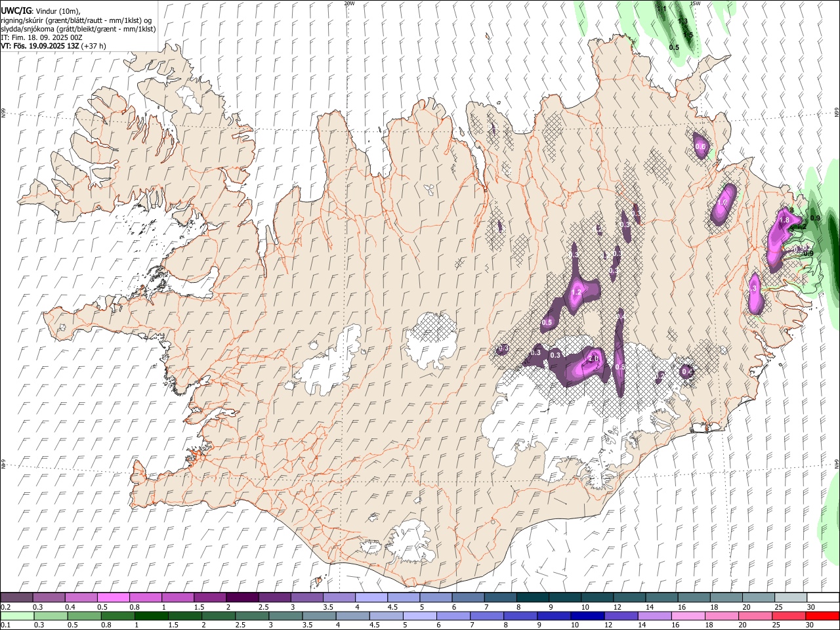The height and width of the screenshot is (630, 840).
Task: Click the lower legend swatch between 6 and 7
Action: (x=453, y=616)
